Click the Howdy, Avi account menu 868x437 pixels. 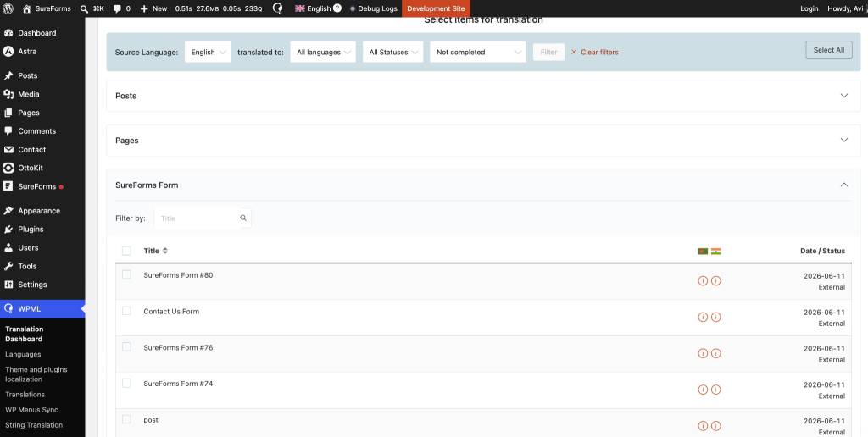[x=845, y=8]
